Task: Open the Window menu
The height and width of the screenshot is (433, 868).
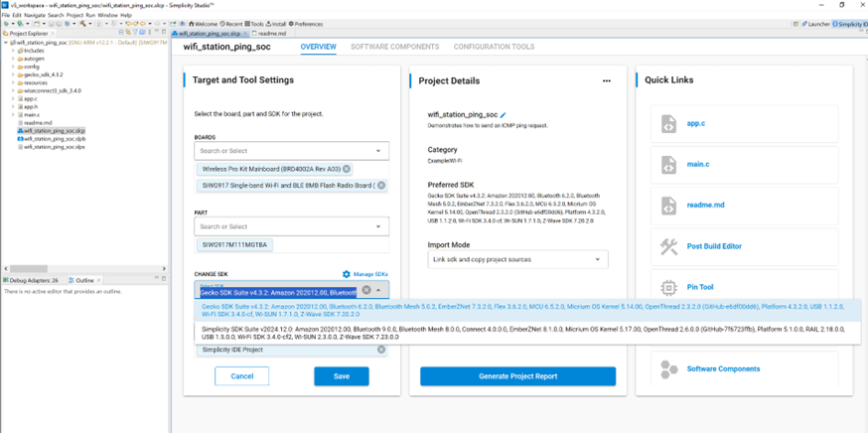Action: point(107,16)
